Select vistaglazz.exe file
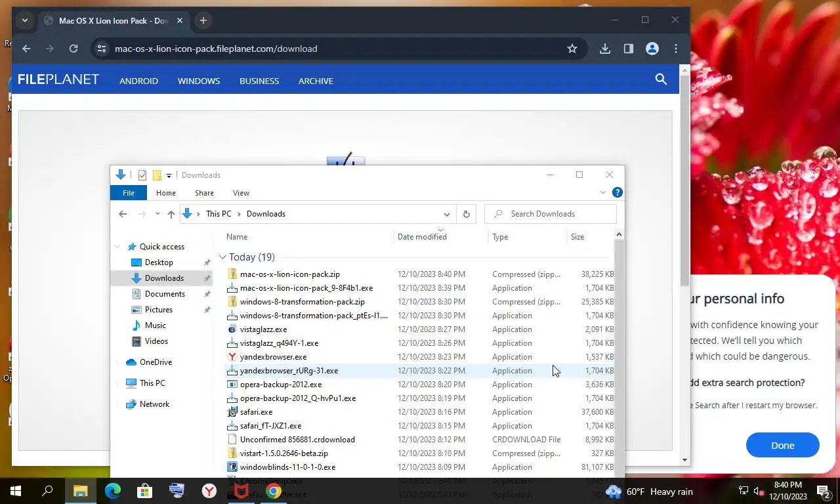The image size is (840, 504). coord(263,329)
